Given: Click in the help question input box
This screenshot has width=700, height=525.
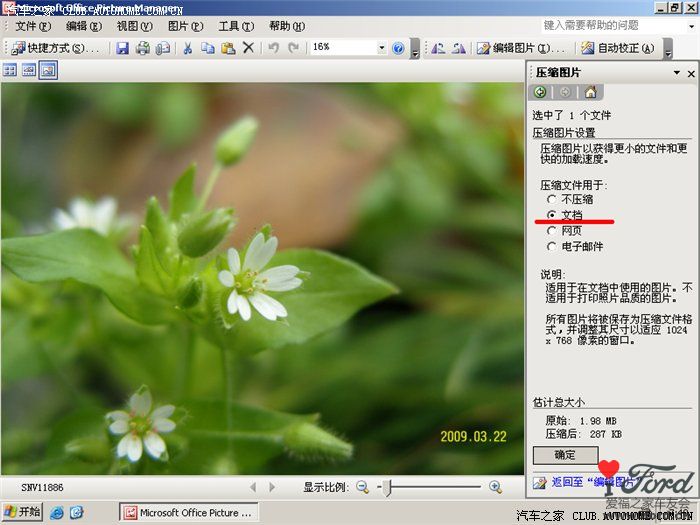Looking at the screenshot, I should [x=613, y=26].
